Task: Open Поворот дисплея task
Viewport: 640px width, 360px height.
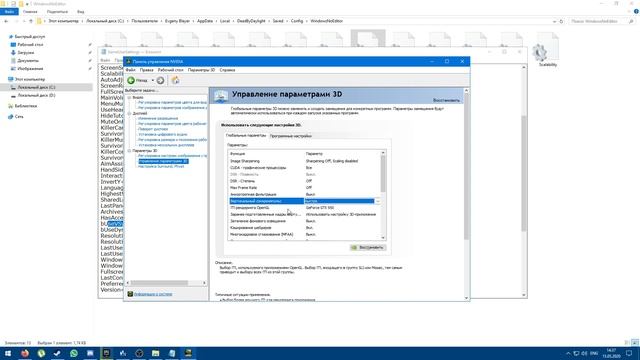Action: [153, 129]
